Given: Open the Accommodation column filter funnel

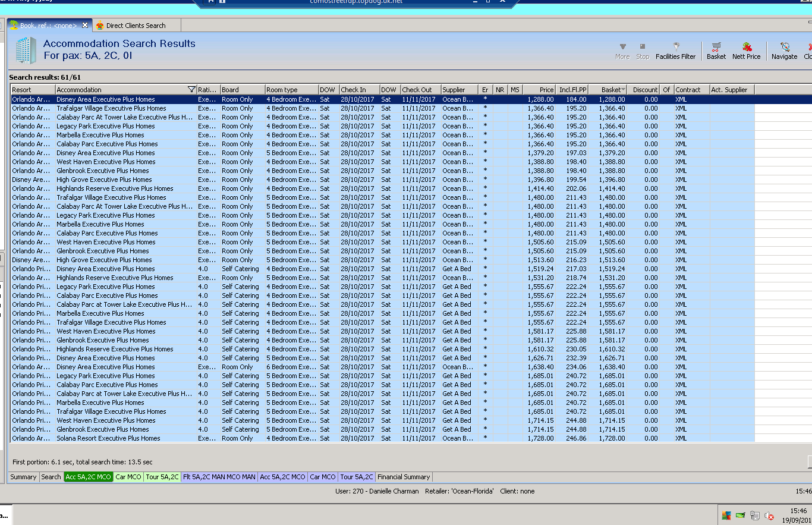Looking at the screenshot, I should tap(191, 90).
